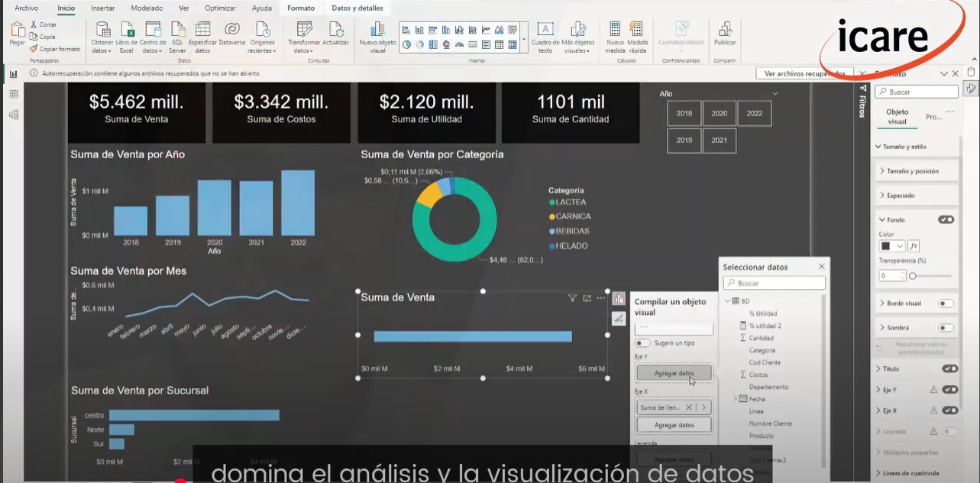Image resolution: width=980 pixels, height=483 pixels.
Task: Toggle the Sombra switch
Action: 946,328
